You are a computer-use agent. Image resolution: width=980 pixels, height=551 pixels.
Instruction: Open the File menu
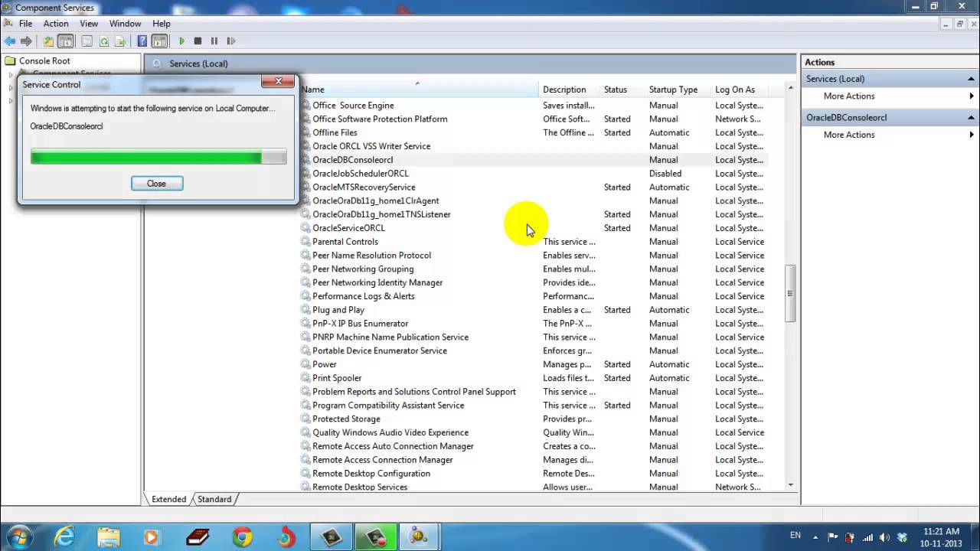pos(25,24)
